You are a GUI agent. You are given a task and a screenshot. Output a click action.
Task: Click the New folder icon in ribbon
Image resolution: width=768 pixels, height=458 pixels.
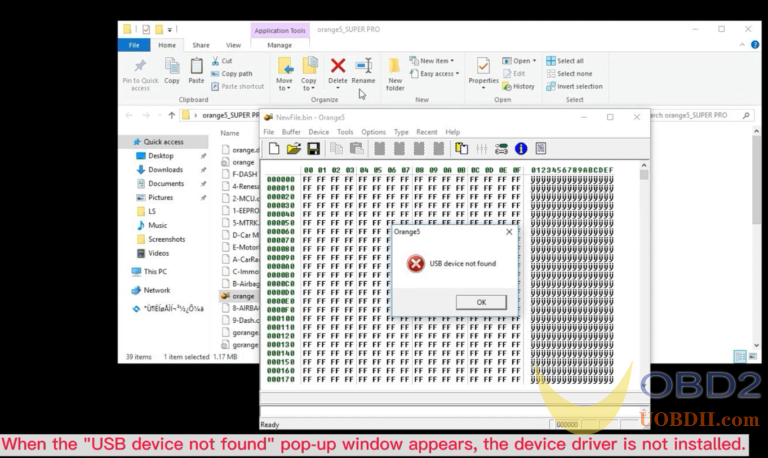click(395, 73)
